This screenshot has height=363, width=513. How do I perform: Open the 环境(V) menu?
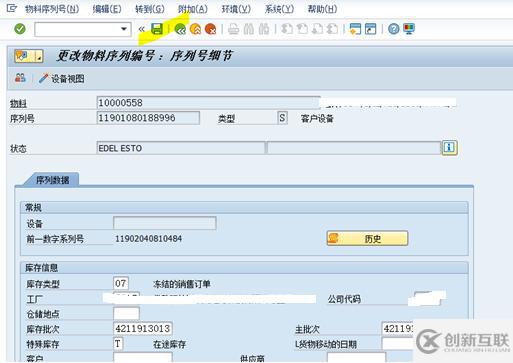(236, 9)
